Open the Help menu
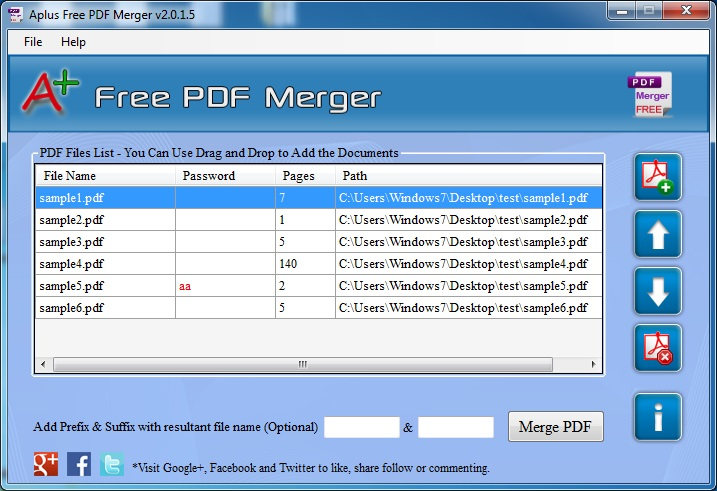The image size is (717, 491). pyautogui.click(x=73, y=42)
